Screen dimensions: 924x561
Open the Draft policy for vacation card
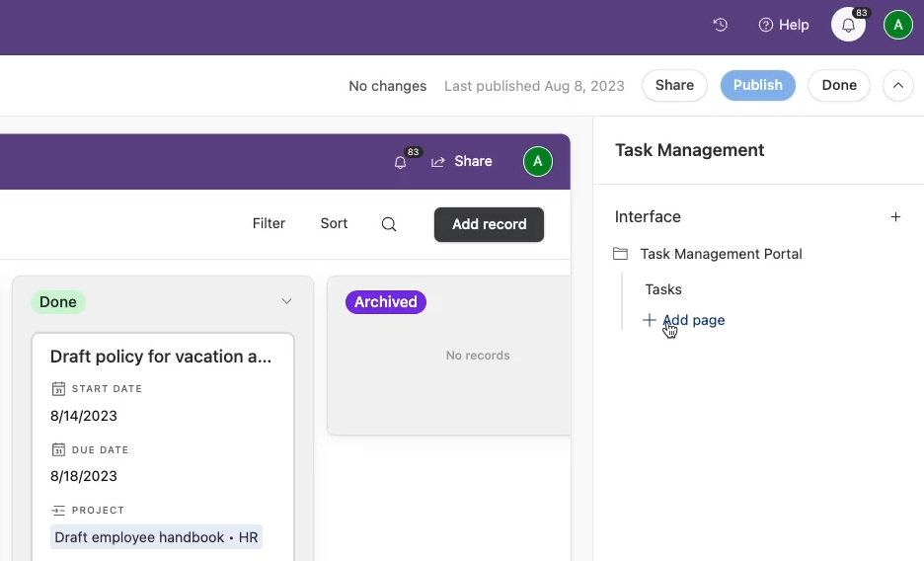pyautogui.click(x=161, y=357)
